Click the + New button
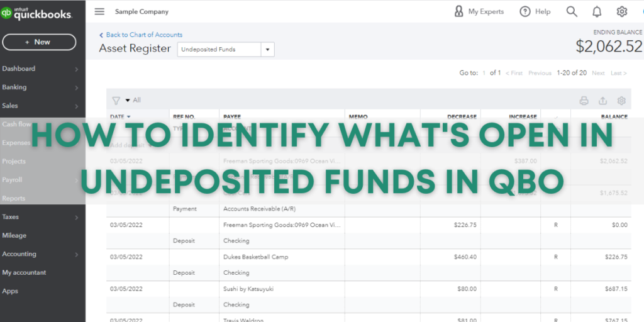 click(x=39, y=42)
